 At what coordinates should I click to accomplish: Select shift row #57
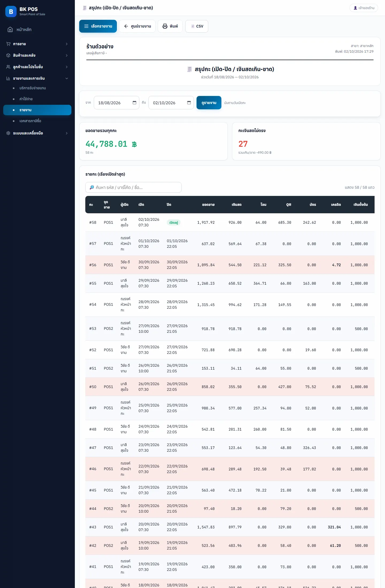230,244
